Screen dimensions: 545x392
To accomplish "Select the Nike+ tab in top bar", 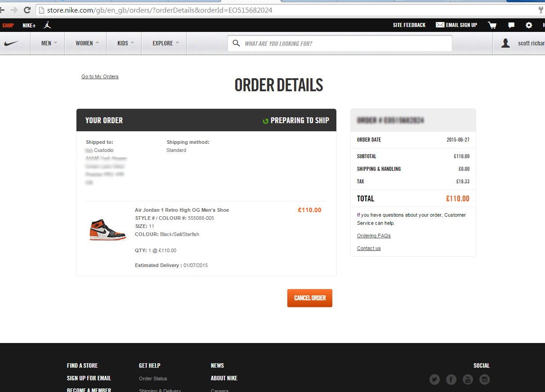I will click(x=29, y=25).
